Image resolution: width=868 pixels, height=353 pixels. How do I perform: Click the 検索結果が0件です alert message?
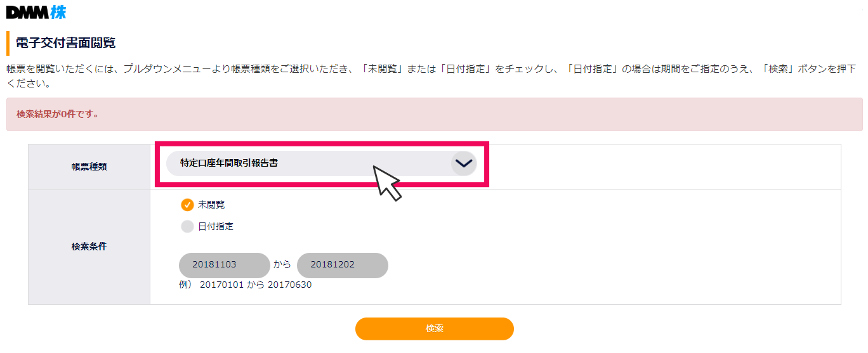click(57, 115)
